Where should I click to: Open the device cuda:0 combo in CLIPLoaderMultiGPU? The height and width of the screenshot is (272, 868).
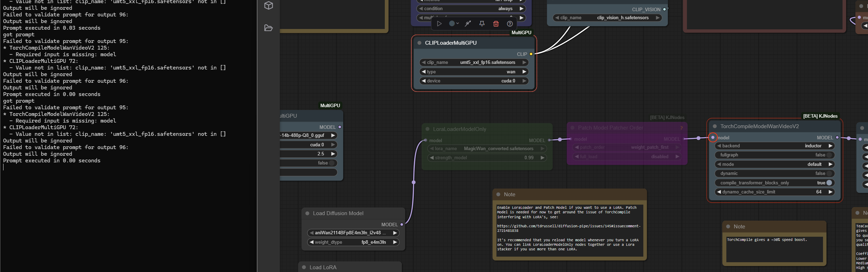coord(474,81)
